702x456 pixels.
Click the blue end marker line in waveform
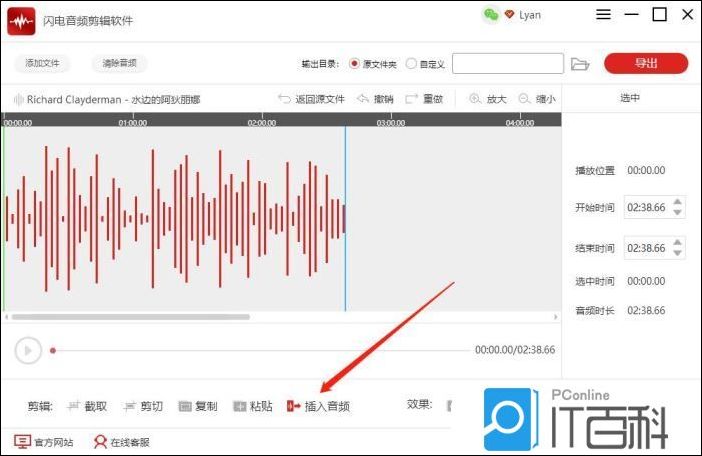(x=345, y=218)
